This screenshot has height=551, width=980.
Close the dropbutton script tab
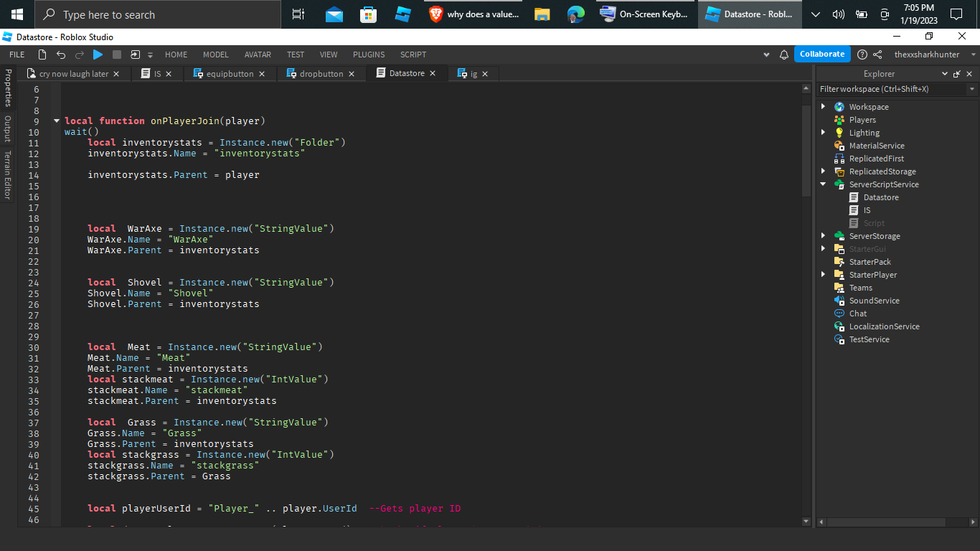coord(352,73)
